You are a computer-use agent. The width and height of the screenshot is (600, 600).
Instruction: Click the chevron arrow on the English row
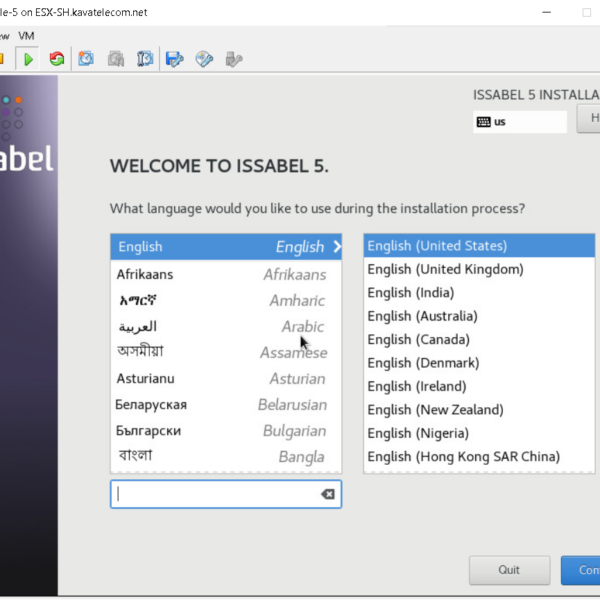click(x=336, y=247)
